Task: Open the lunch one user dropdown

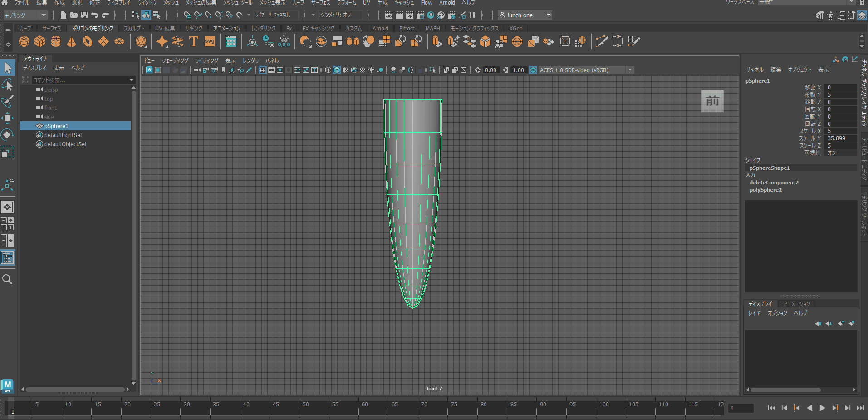Action: click(x=525, y=15)
